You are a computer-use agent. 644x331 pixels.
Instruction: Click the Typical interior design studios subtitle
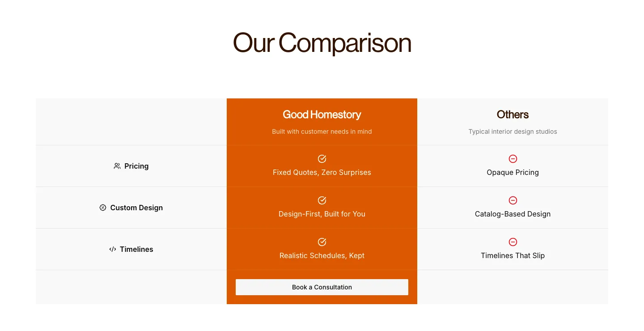coord(513,132)
